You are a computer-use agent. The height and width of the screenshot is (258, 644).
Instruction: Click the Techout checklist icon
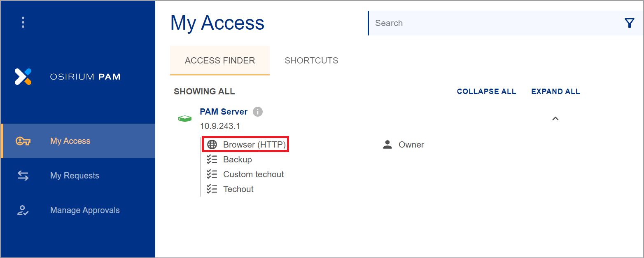point(212,189)
